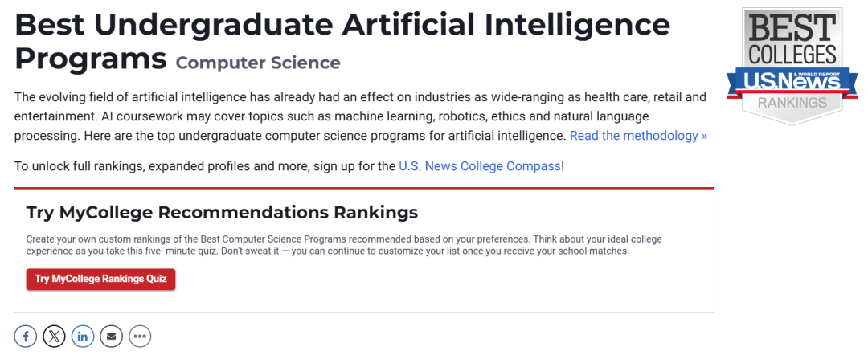Share the page via email icon
This screenshot has height=355, width=868.
111,336
